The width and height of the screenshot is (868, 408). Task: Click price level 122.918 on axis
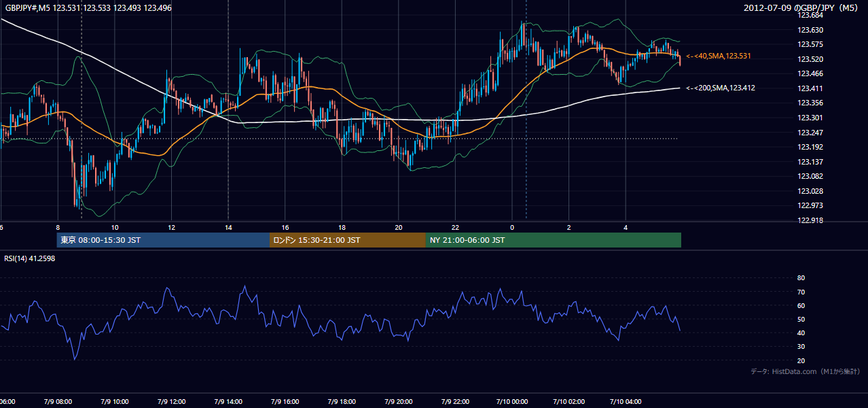(x=810, y=220)
